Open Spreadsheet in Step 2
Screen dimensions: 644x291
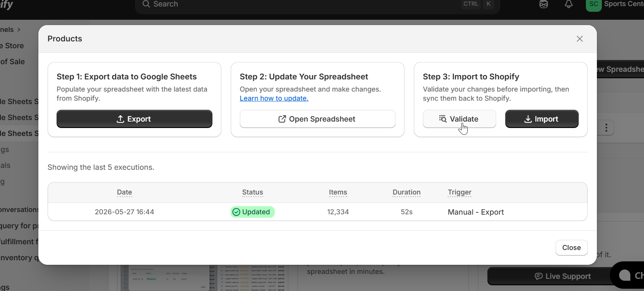[x=317, y=119]
